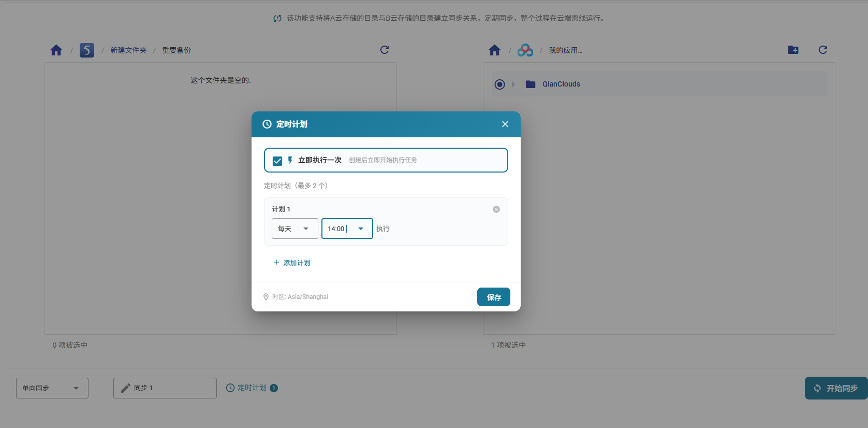The width and height of the screenshot is (868, 428).
Task: Open the number 5 cloud drive icon
Action: (x=87, y=50)
